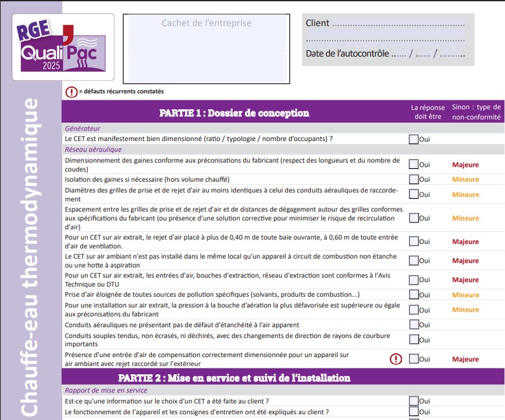Image resolution: width=505 pixels, height=420 pixels.
Task: Tick Oui for rejet d'air 0,40 m row
Action: pos(413,241)
